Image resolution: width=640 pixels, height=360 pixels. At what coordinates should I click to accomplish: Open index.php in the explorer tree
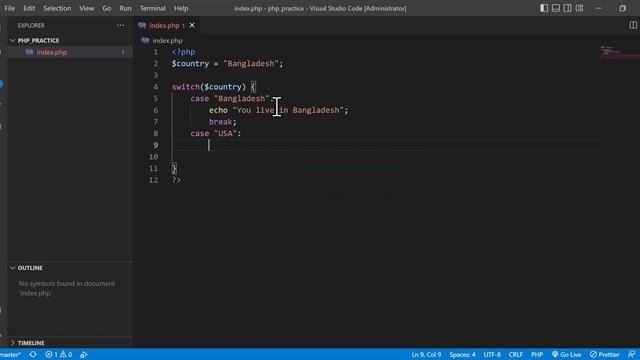52,52
